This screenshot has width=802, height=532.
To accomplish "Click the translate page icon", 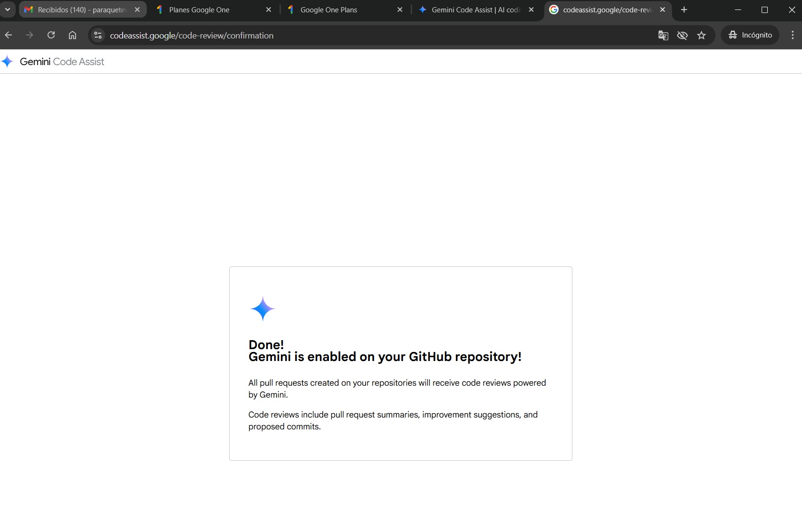I will tap(663, 35).
